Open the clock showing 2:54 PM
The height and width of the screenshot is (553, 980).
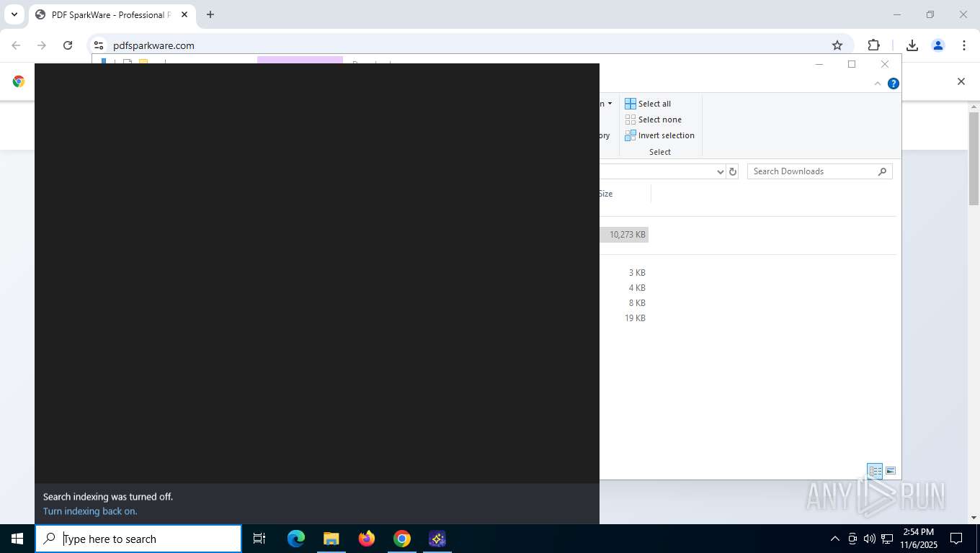point(919,539)
